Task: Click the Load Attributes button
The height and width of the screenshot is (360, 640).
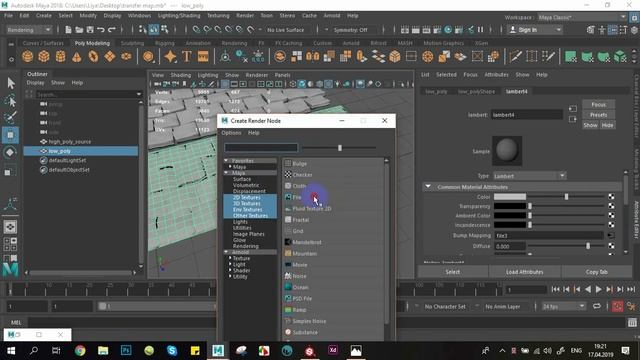Action: coord(524,272)
